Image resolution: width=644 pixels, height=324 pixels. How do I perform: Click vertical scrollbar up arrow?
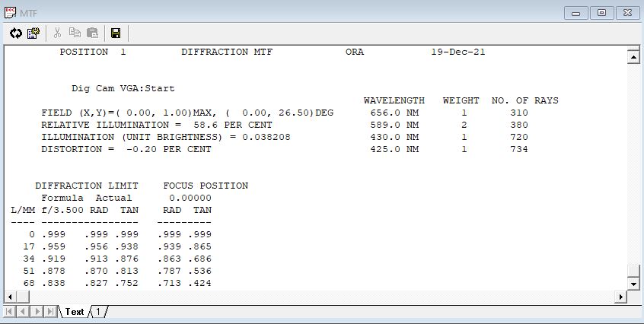(x=633, y=57)
